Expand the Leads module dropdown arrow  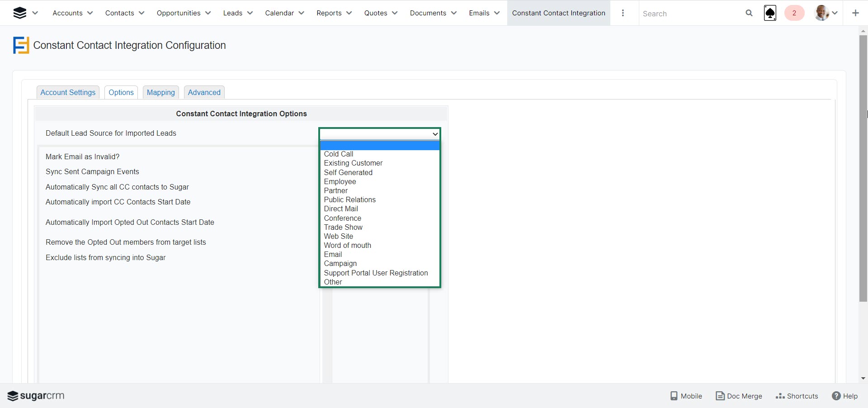coord(250,13)
